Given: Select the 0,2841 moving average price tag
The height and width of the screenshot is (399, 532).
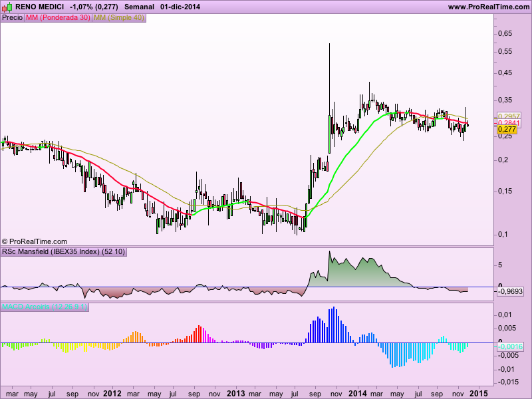Looking at the screenshot, I should (509, 123).
